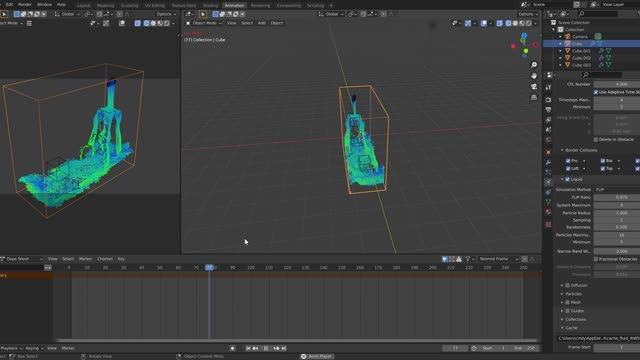Toggle camera view icon in viewport
The image size is (640, 360).
tap(534, 87)
